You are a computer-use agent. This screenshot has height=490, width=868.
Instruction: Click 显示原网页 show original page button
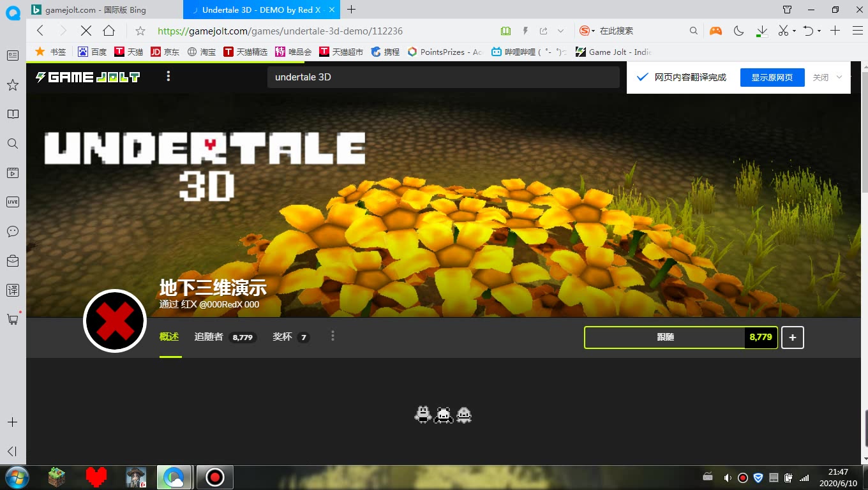click(772, 77)
